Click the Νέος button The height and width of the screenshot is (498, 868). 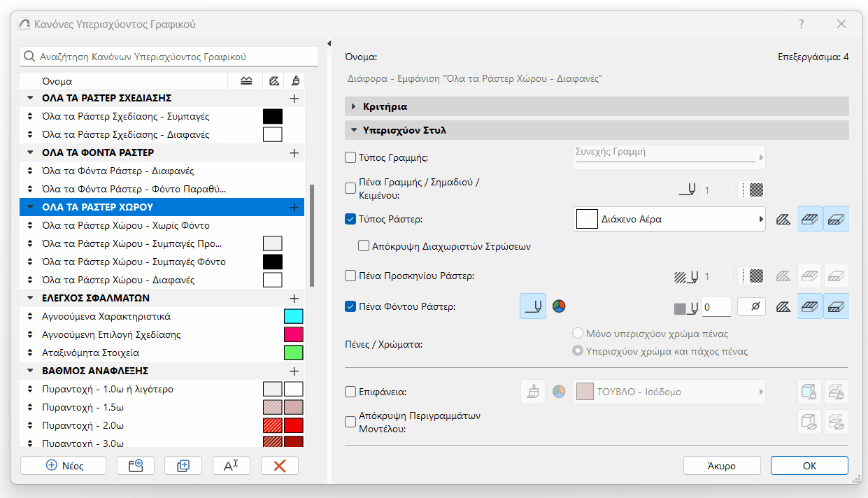(63, 466)
